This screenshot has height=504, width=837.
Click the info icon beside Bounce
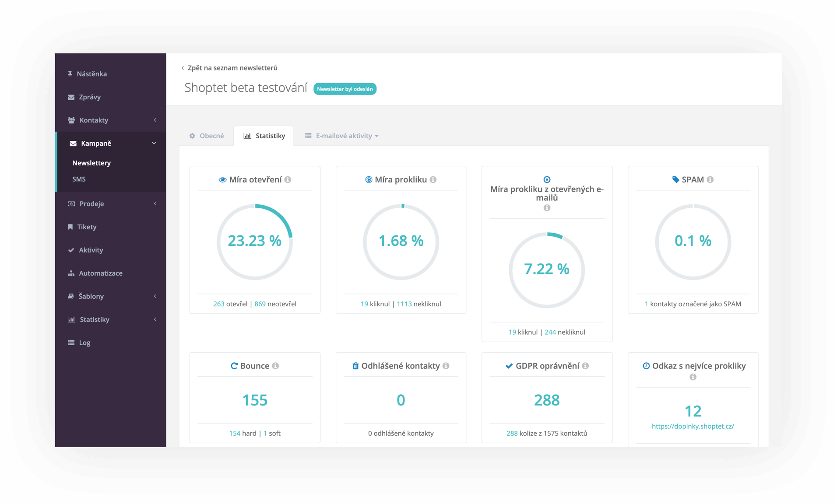click(275, 366)
